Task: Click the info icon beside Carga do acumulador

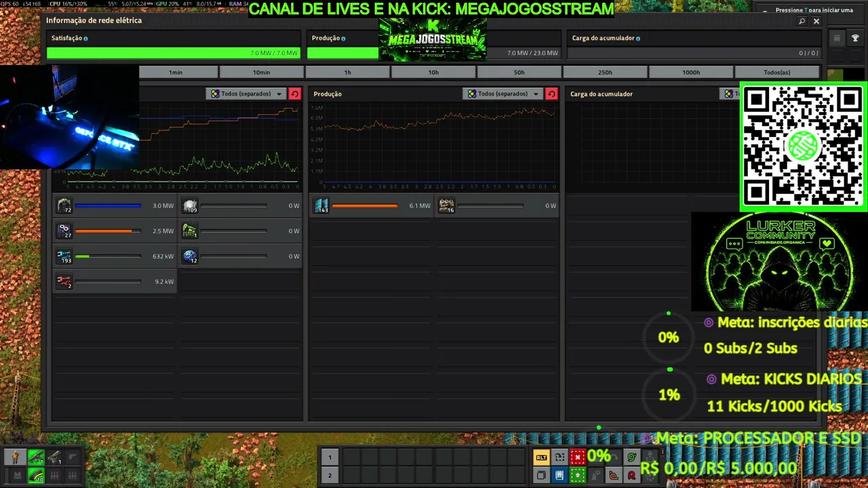Action: [638, 39]
